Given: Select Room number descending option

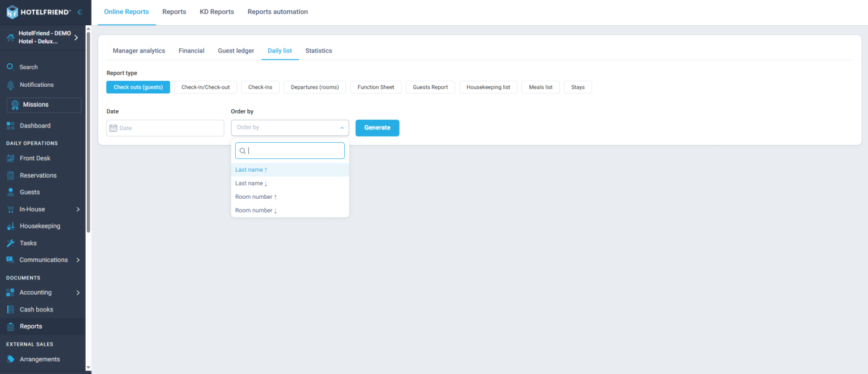Looking at the screenshot, I should (x=290, y=210).
